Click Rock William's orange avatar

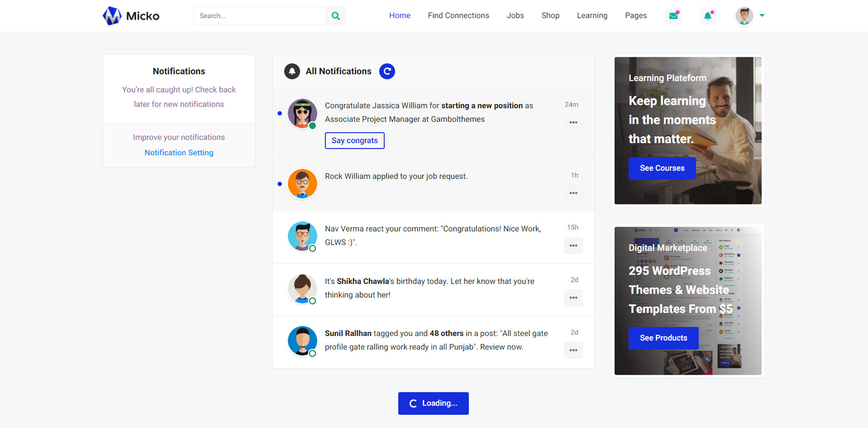302,183
